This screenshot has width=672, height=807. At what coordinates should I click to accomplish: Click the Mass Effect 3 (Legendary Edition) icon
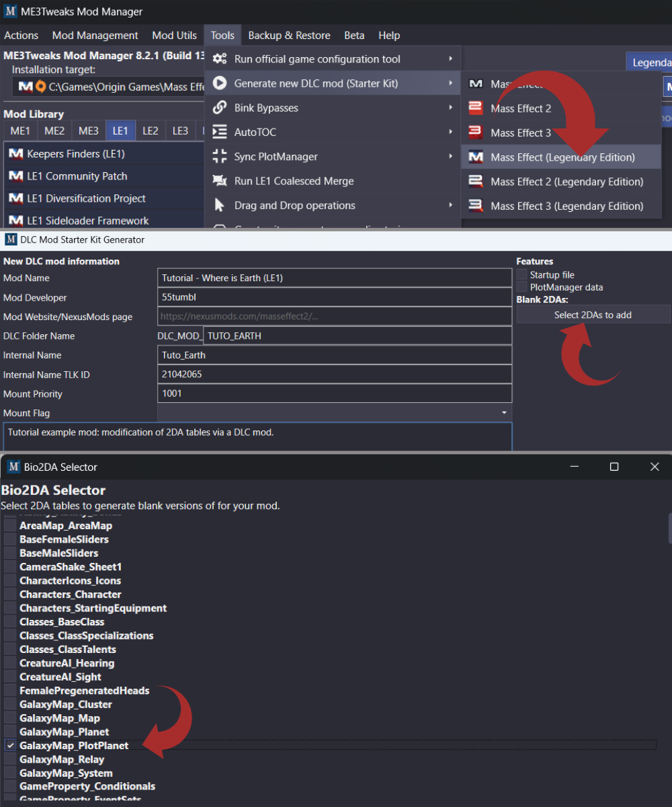[x=476, y=206]
